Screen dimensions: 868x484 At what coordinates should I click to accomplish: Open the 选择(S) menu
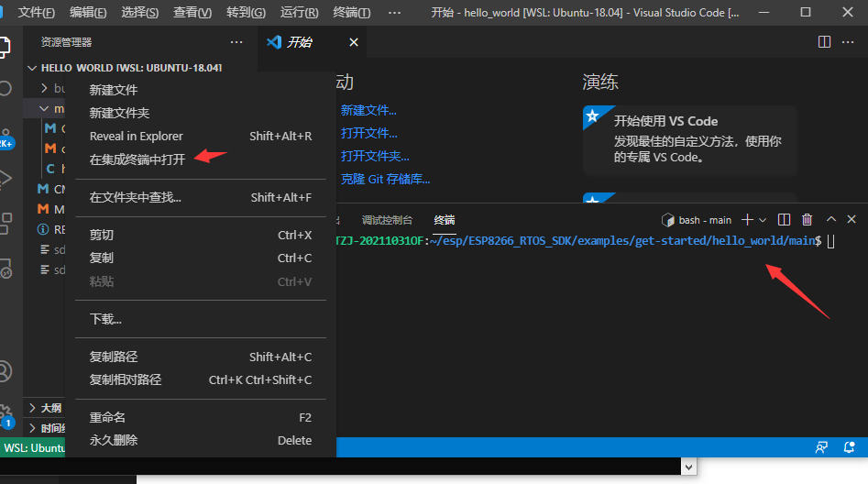pyautogui.click(x=140, y=12)
